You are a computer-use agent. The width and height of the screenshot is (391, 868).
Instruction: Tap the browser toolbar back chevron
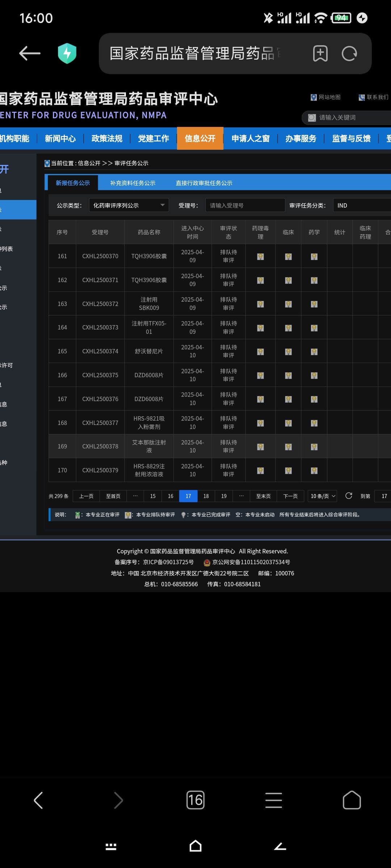coord(38,800)
